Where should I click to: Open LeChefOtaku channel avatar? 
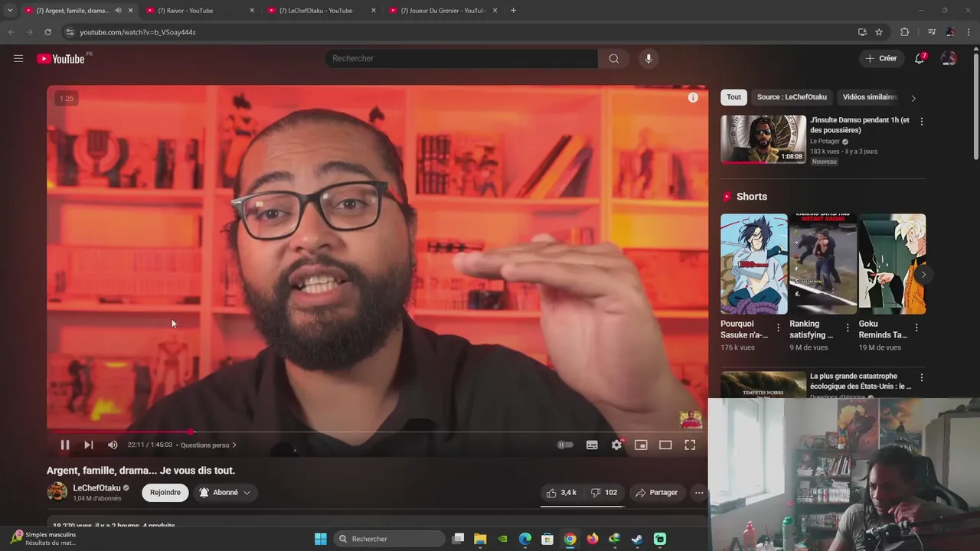[57, 492]
